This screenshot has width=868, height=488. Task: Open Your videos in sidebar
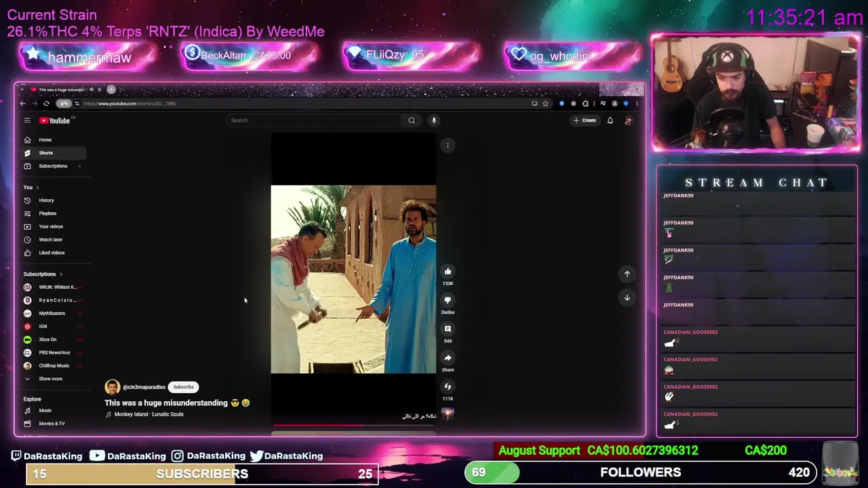click(x=54, y=226)
